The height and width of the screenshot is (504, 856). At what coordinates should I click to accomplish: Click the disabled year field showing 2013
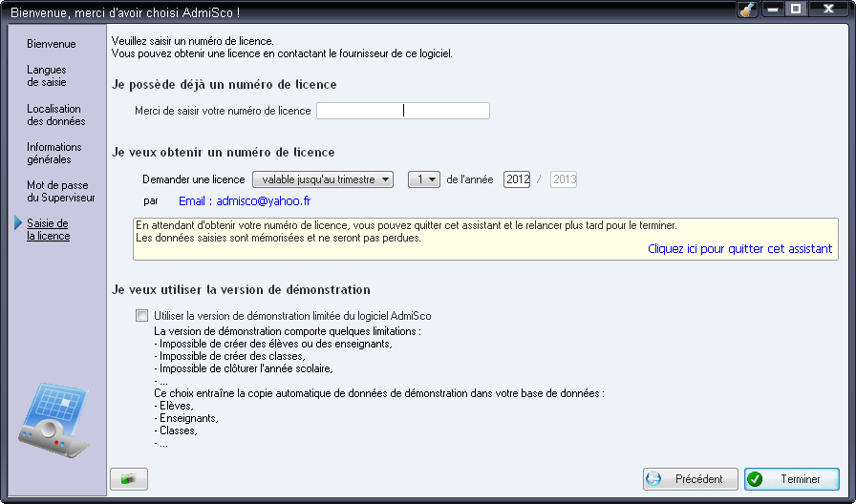(x=564, y=179)
